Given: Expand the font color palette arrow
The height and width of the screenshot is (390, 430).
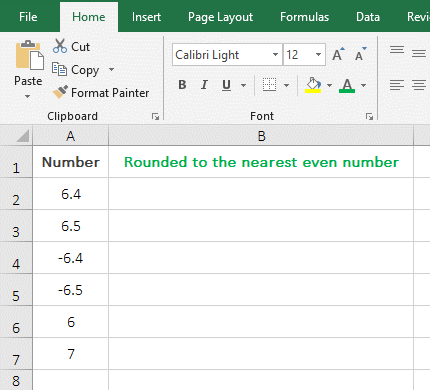Looking at the screenshot, I should click(364, 85).
